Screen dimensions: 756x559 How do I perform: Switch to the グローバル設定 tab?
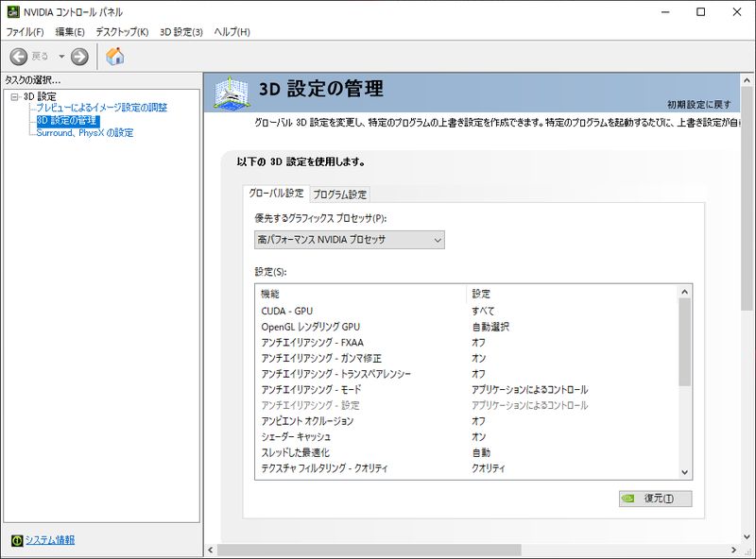(276, 194)
